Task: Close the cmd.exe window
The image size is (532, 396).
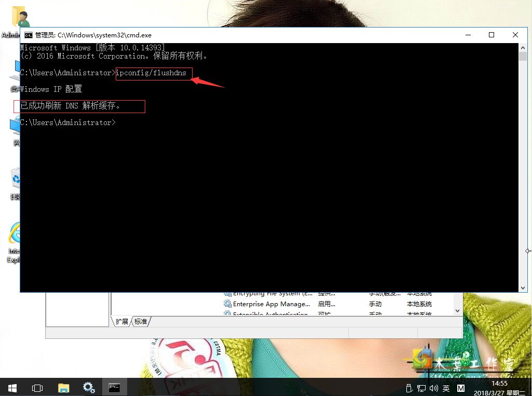Action: tap(515, 35)
